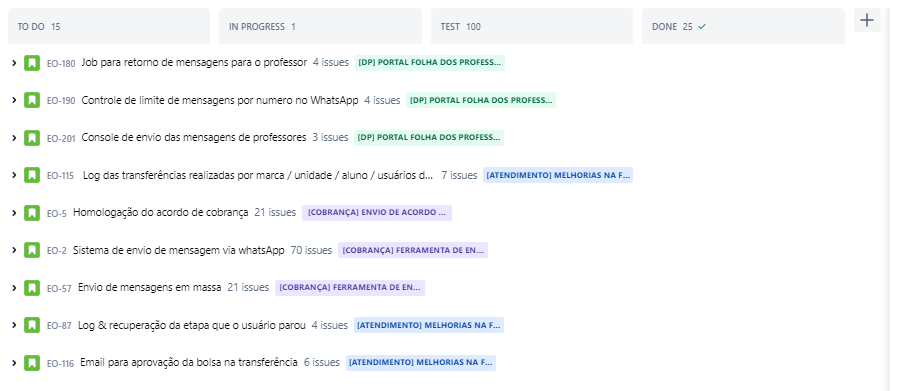Screen dimensions: 916x391
Task: Click the epic icon for EO-180
Action: pos(32,63)
